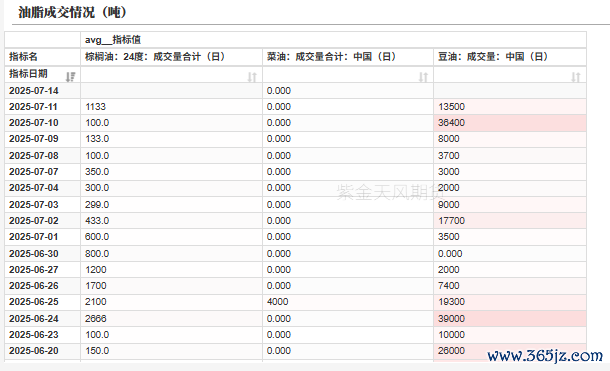
Task: Click palm oil value 1700
Action: pos(96,285)
